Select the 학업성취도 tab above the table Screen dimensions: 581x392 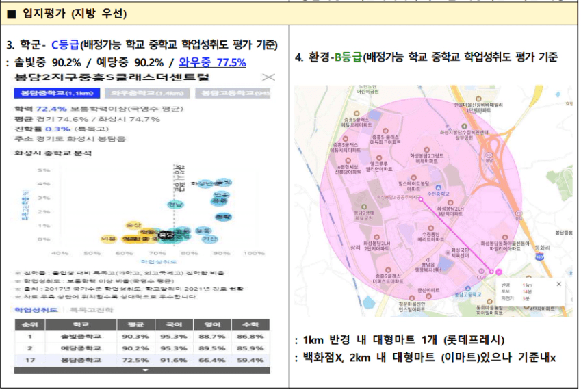tap(36, 310)
